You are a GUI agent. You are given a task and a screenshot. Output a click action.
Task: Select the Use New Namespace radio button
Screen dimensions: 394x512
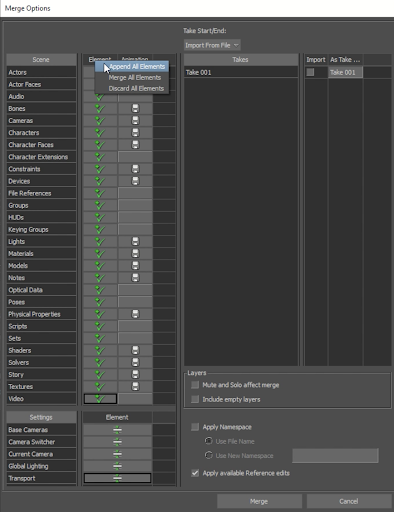[x=209, y=455]
